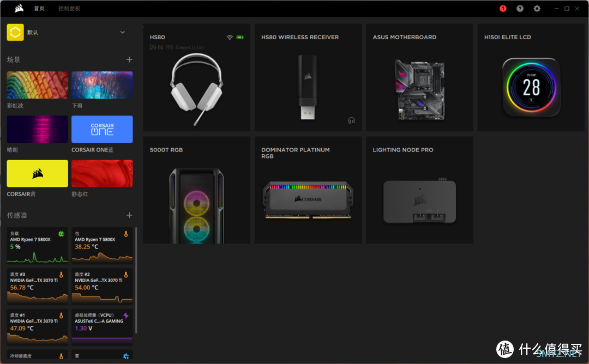Click the blue fan icon on the 泵 sensor
The width and height of the screenshot is (589, 364).
(126, 356)
